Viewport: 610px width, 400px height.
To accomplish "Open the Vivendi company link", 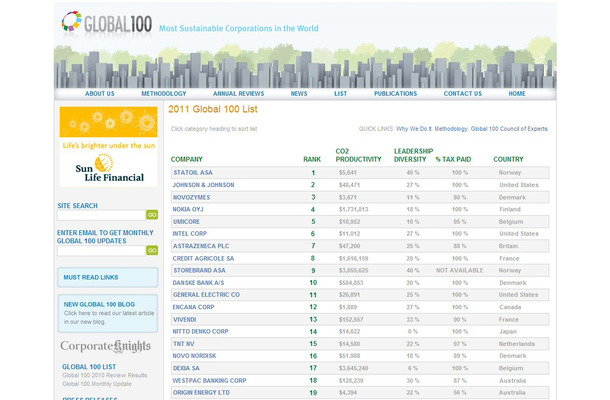I will 185,319.
